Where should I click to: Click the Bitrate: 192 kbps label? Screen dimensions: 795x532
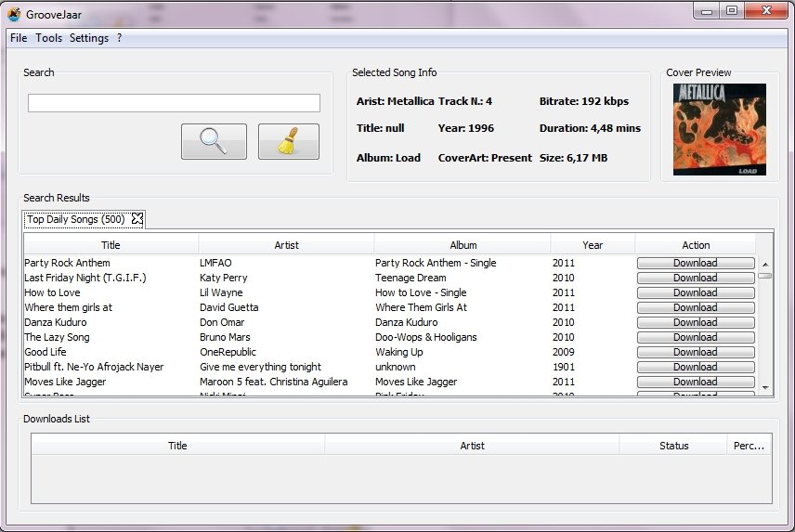coord(584,101)
